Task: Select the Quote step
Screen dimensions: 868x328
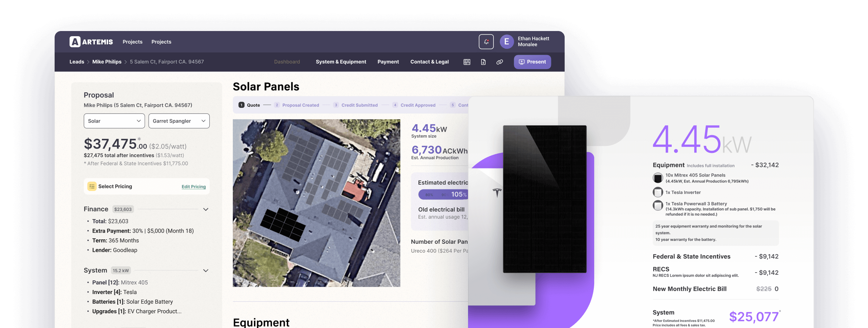Action: pos(249,105)
